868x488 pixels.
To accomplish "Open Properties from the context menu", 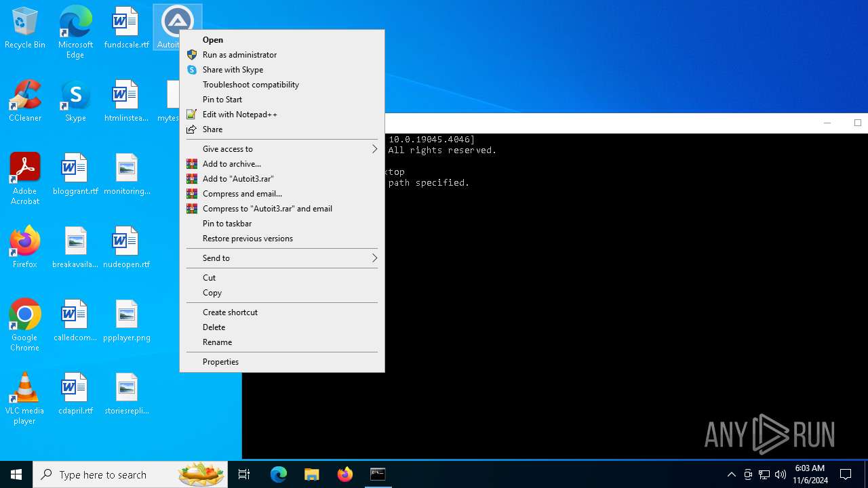I will click(x=282, y=362).
